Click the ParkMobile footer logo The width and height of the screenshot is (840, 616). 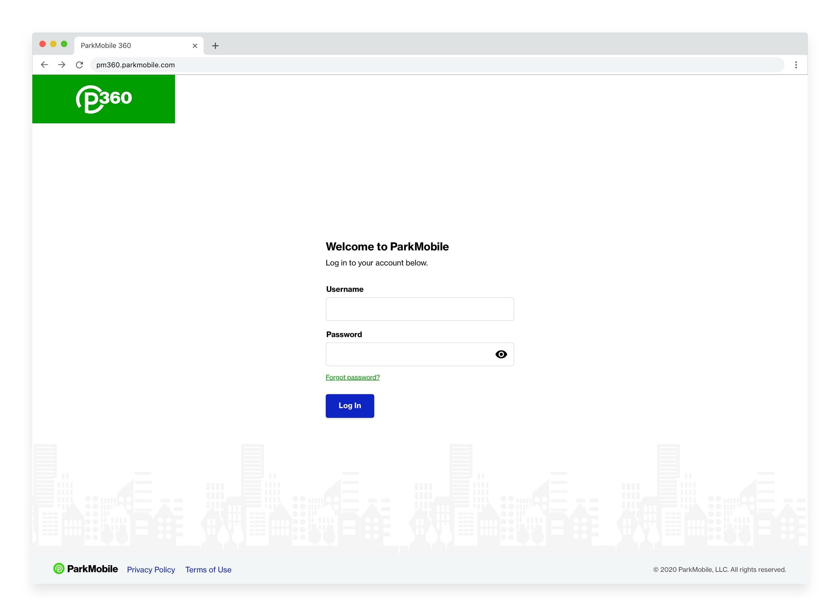pos(85,569)
